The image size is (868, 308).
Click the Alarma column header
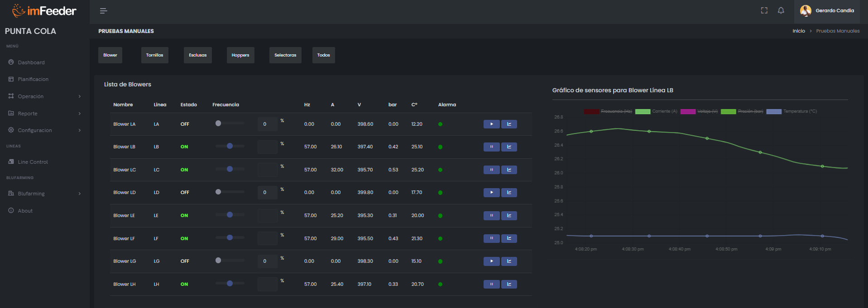point(447,104)
